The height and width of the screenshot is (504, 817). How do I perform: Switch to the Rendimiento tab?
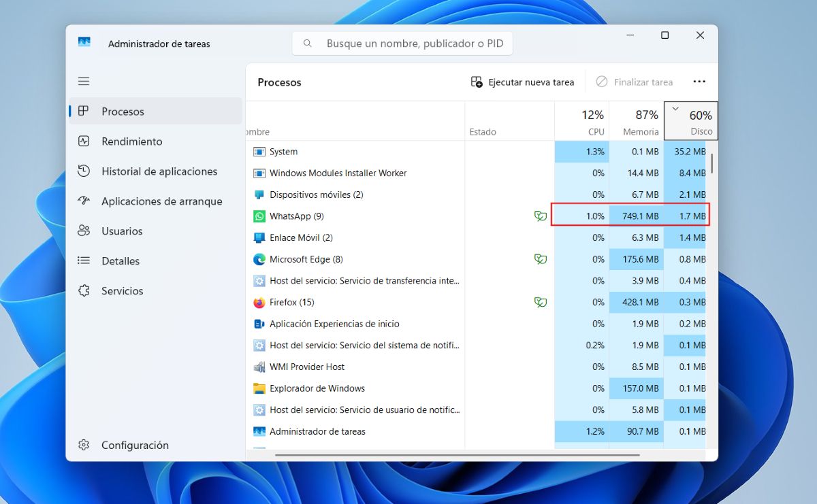[x=156, y=141]
